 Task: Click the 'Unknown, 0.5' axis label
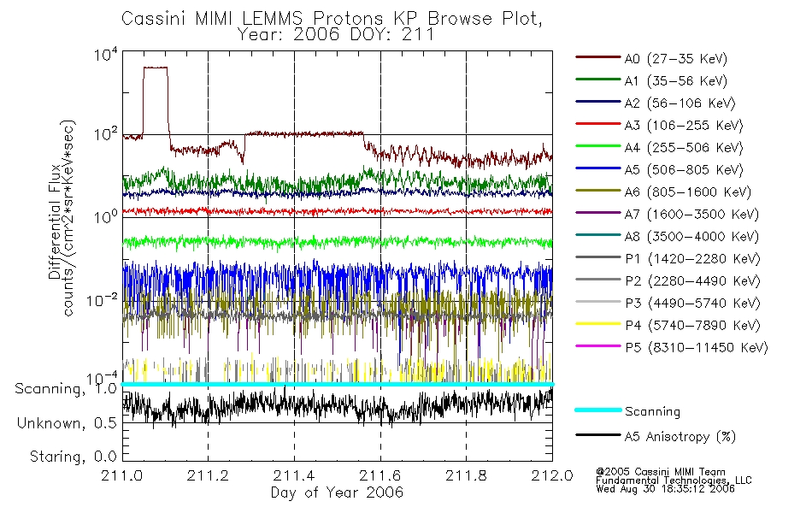click(67, 423)
